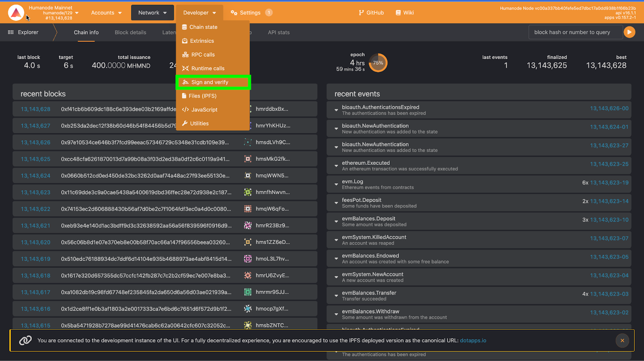Open the Wiki book icon
This screenshot has width=644, height=361.
pos(398,13)
